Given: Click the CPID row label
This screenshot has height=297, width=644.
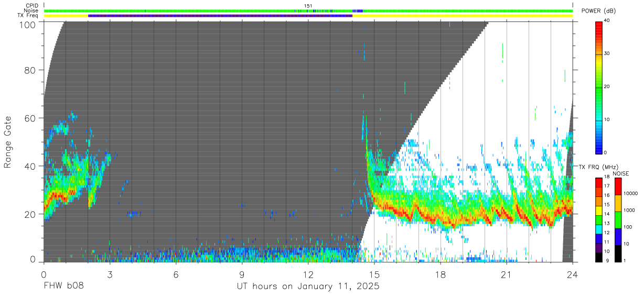Looking at the screenshot, I should pyautogui.click(x=31, y=6).
